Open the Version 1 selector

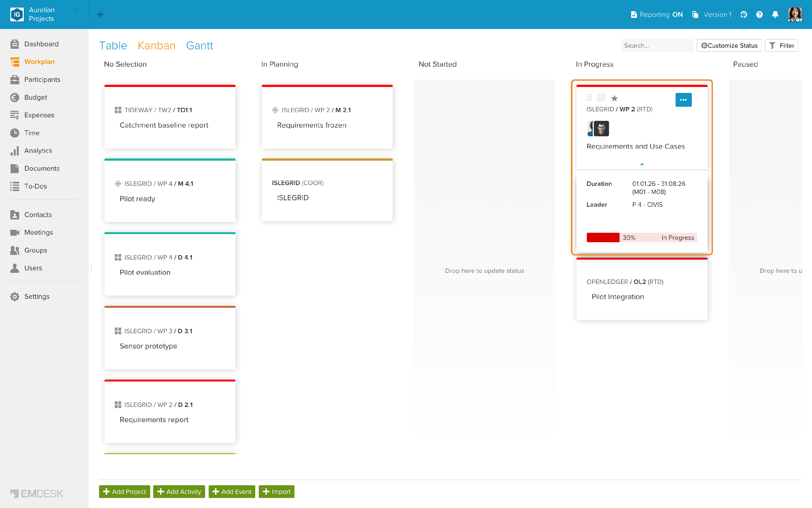click(x=712, y=14)
